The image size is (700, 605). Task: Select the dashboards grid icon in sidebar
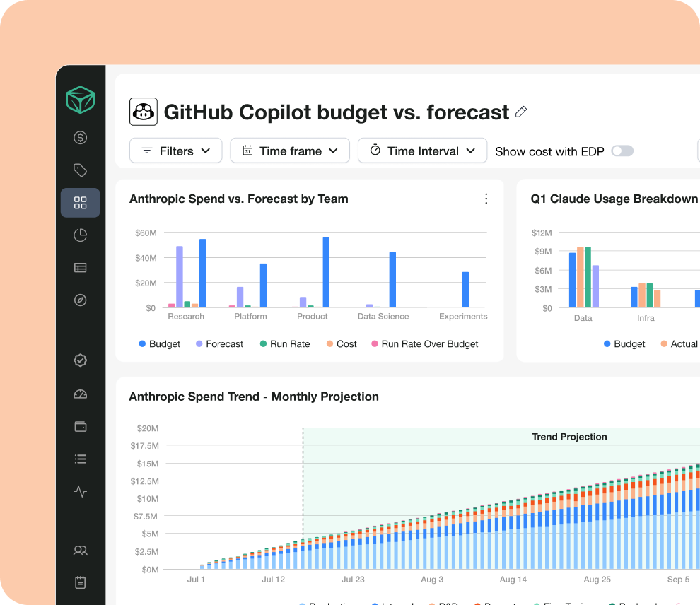pos(81,203)
